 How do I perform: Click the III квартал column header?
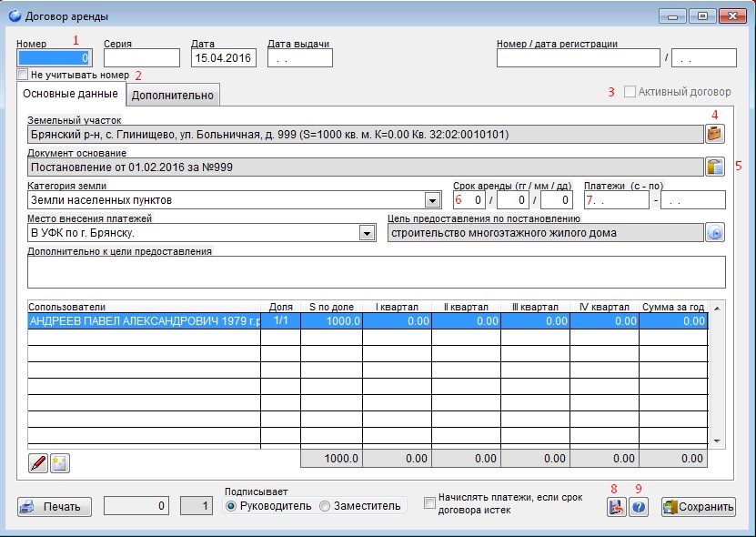pyautogui.click(x=535, y=307)
